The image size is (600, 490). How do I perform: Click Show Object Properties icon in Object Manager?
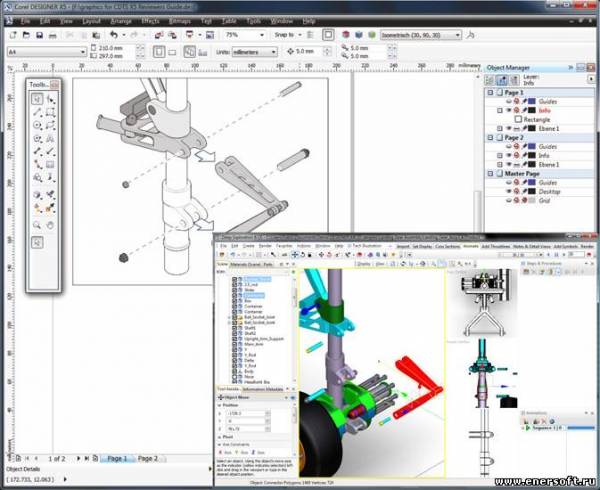(489, 80)
